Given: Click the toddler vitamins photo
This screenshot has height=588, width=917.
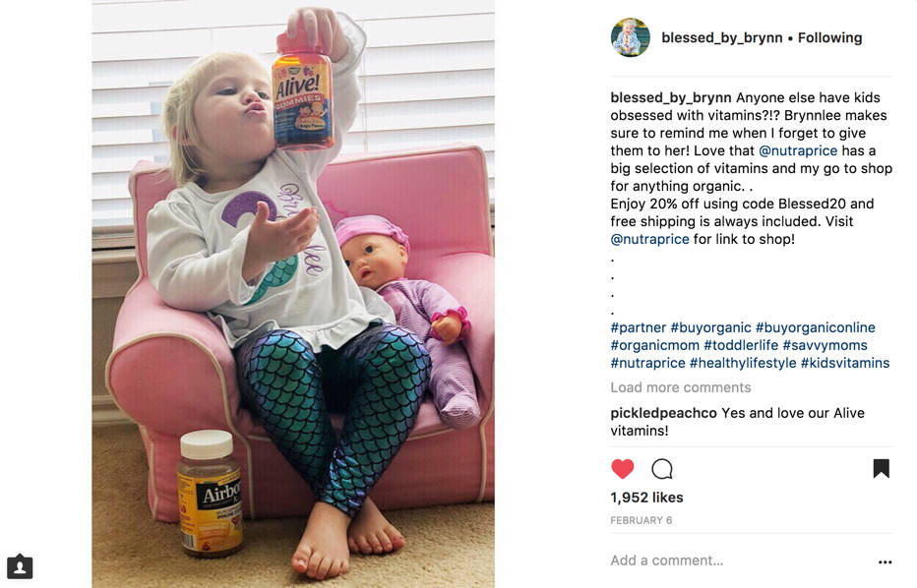Looking at the screenshot, I should (293, 294).
